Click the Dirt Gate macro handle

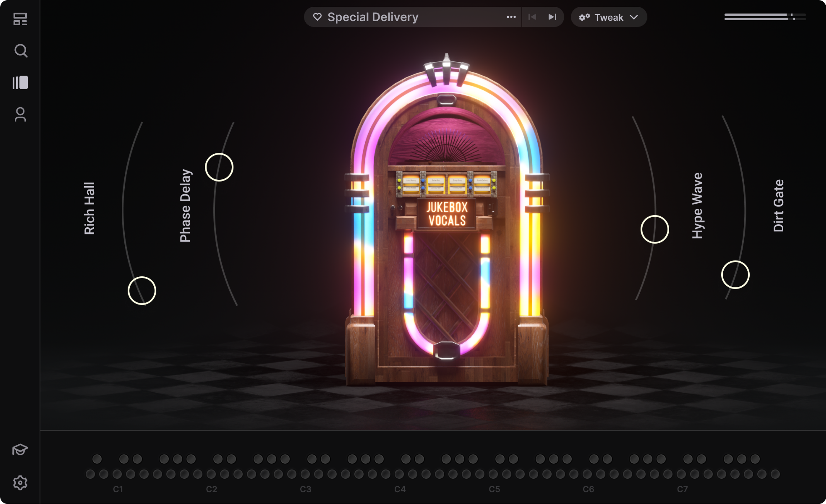pos(735,275)
